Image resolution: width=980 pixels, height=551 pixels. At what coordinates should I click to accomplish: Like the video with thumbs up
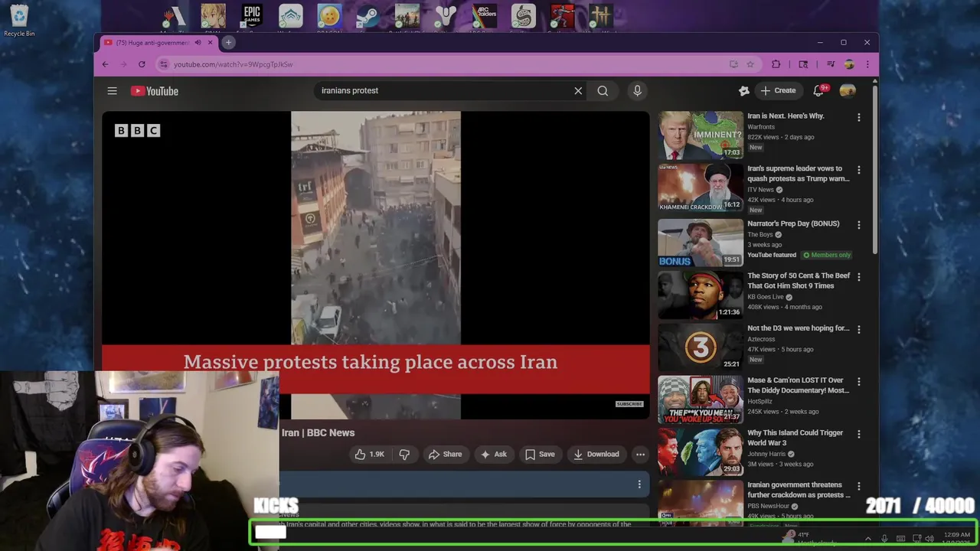[x=369, y=454]
